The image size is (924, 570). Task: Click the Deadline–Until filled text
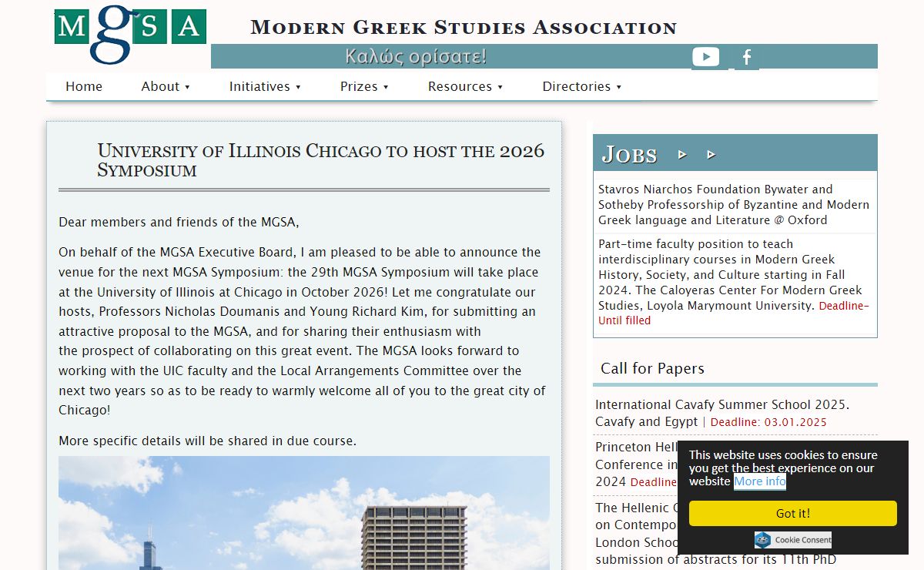click(734, 313)
